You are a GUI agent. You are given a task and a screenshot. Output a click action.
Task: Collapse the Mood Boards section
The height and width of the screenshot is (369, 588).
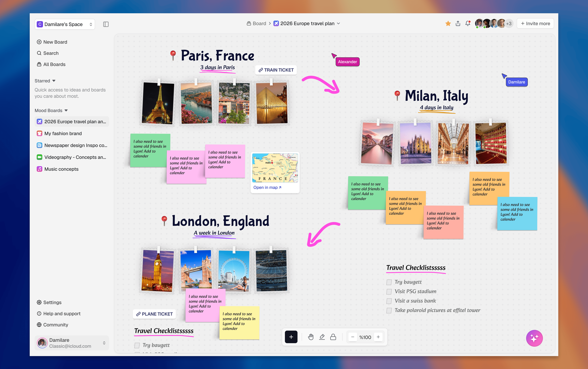click(66, 110)
